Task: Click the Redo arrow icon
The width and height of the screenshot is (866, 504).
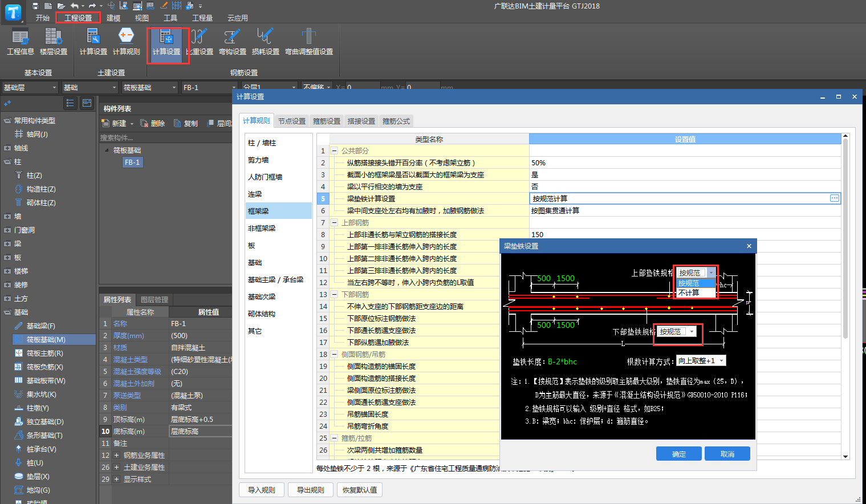Action: (92, 6)
